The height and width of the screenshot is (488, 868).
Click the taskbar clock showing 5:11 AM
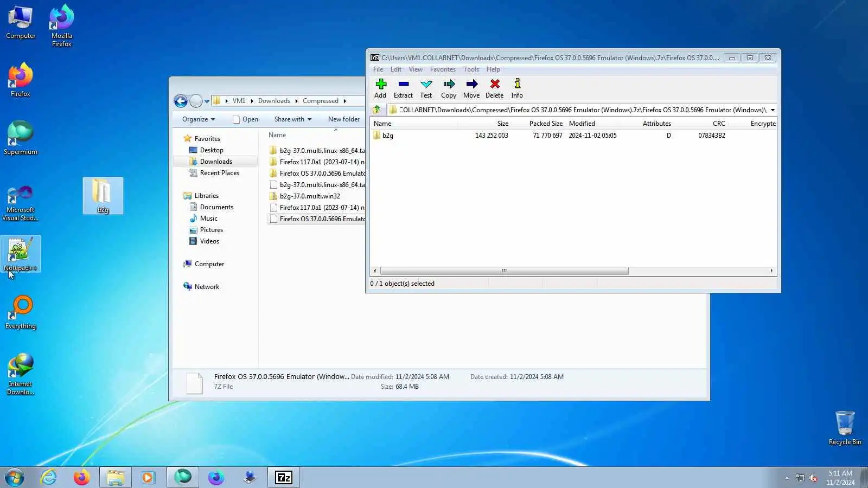coord(840,478)
